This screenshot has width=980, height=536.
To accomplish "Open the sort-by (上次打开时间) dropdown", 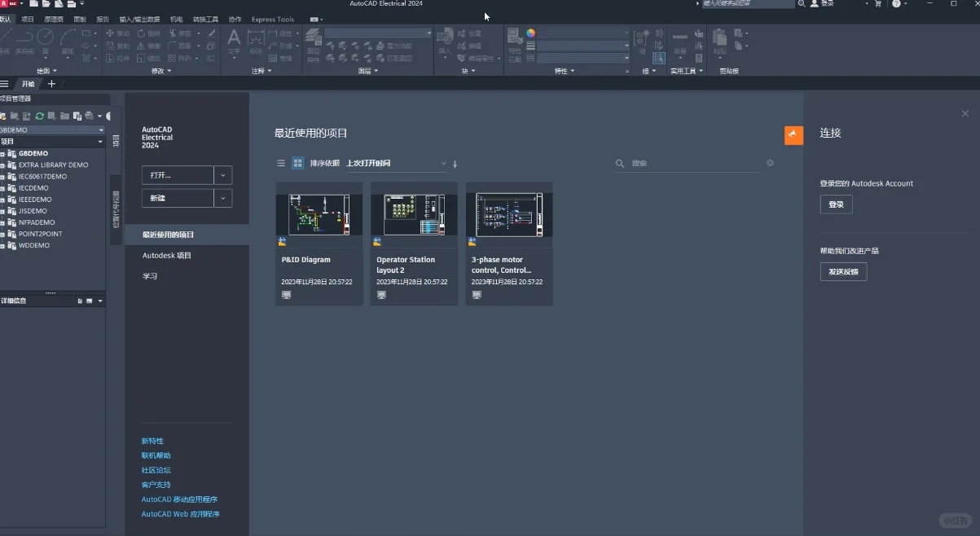I will pyautogui.click(x=443, y=163).
